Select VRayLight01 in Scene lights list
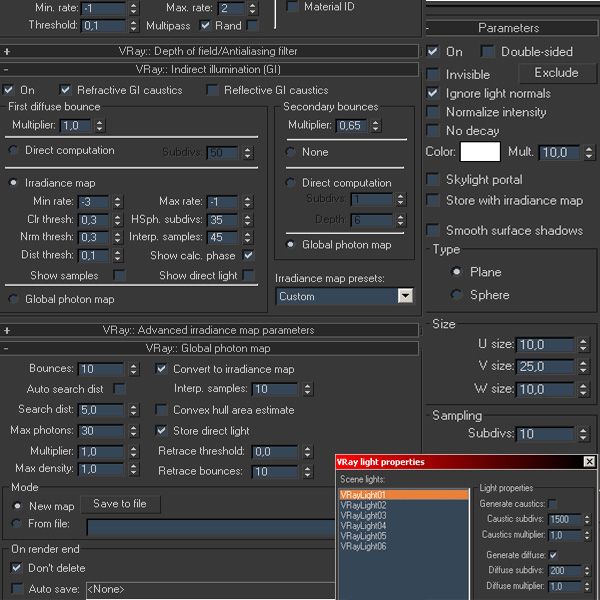Screen dimensions: 600x600 403,494
